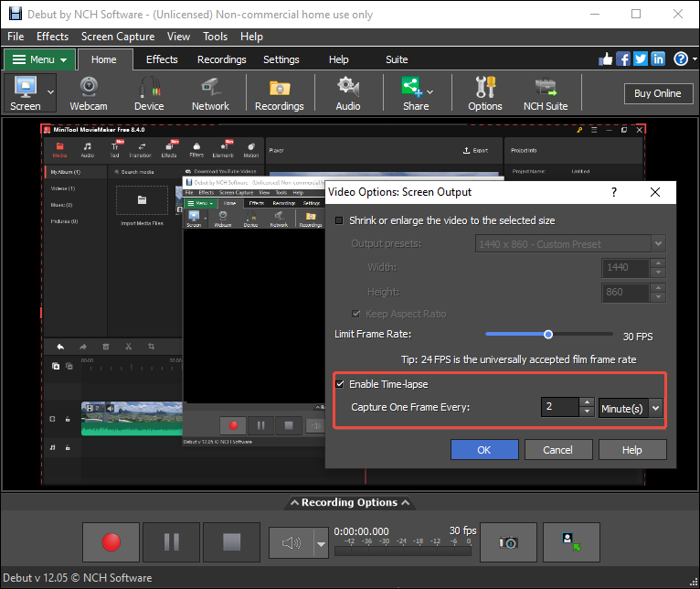This screenshot has width=700, height=589.
Task: Open the Twitter share icon
Action: coord(641,59)
